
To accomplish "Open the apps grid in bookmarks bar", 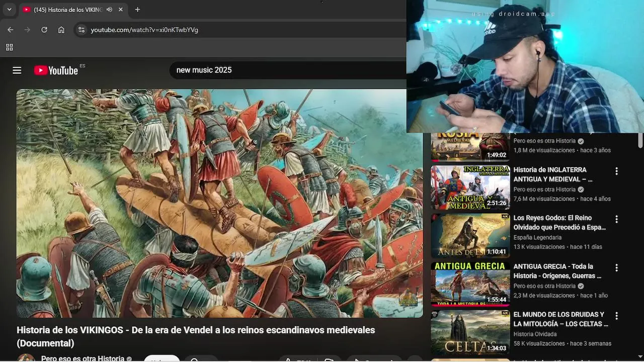I will pyautogui.click(x=9, y=47).
